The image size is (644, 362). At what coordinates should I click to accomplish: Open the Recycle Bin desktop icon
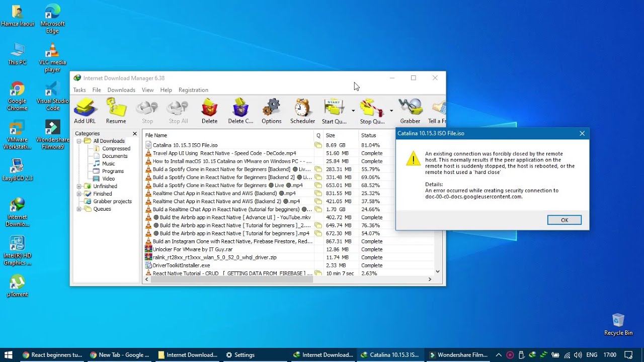pyautogui.click(x=618, y=324)
